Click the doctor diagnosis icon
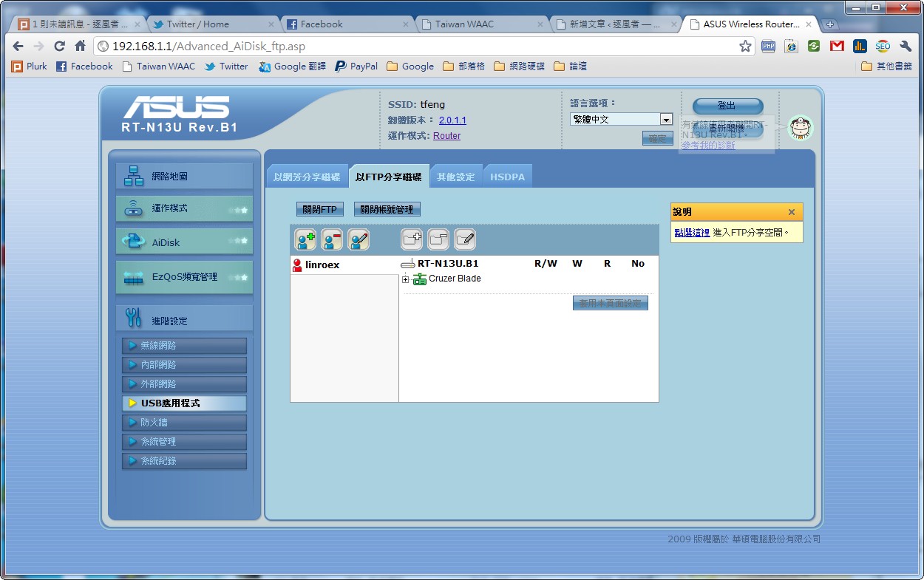Viewport: 924px width, 580px height. [x=799, y=128]
